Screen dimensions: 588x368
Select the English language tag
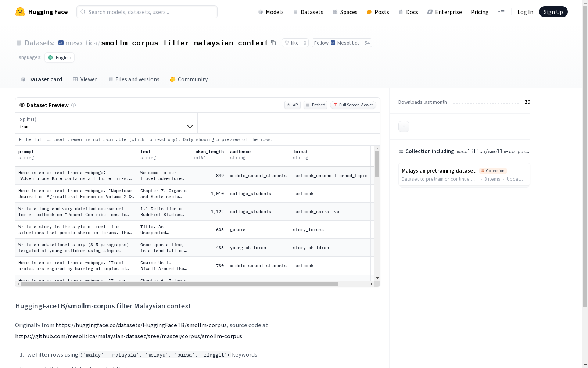point(60,57)
